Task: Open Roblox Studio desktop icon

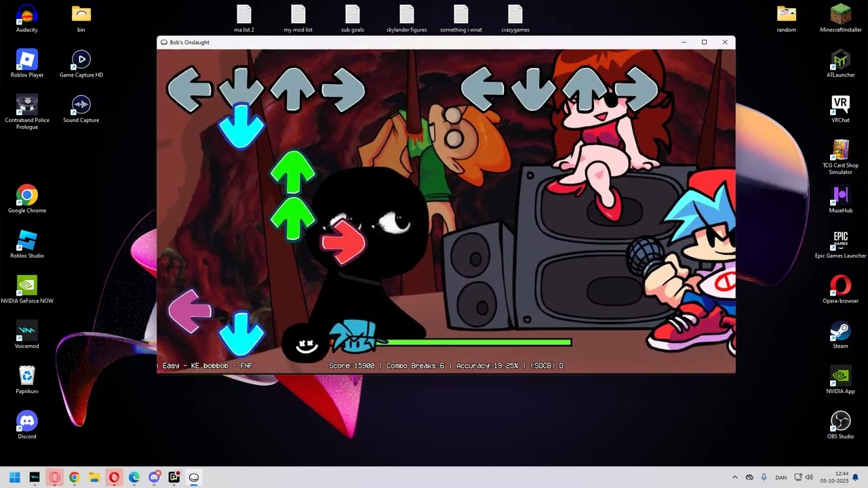Action: (27, 245)
